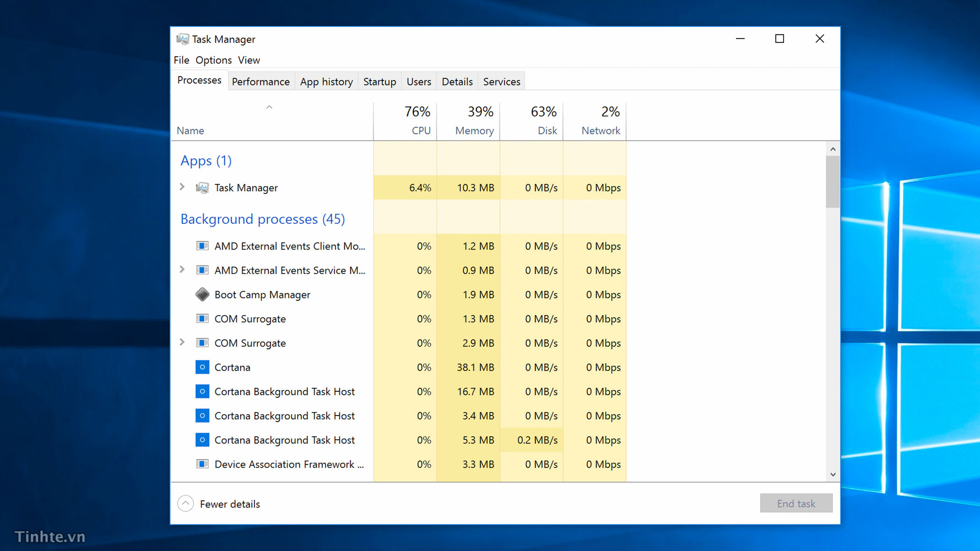Click the Background processes (45) heading
This screenshot has height=551, width=980.
(263, 219)
